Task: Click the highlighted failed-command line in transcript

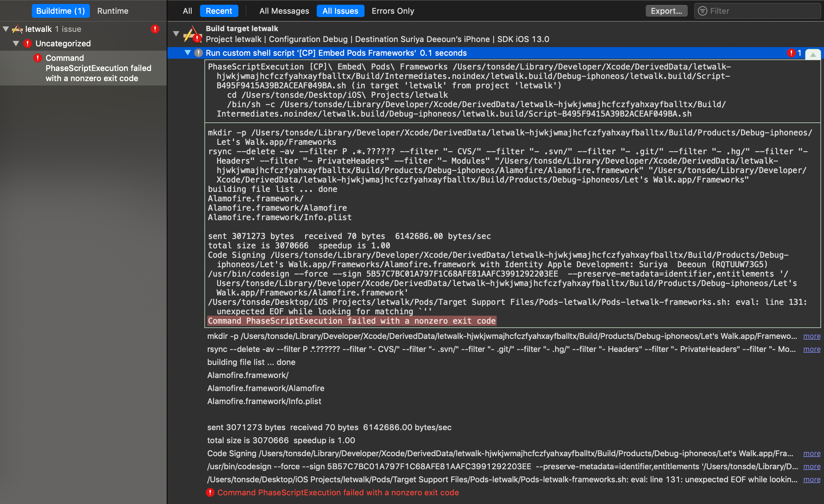Action: pyautogui.click(x=351, y=321)
